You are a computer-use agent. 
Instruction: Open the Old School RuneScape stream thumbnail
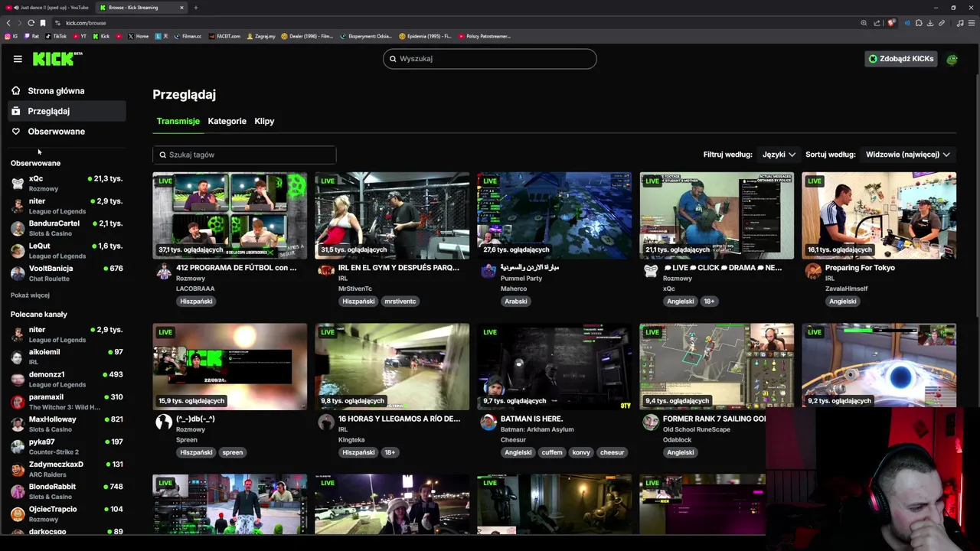[x=717, y=367]
